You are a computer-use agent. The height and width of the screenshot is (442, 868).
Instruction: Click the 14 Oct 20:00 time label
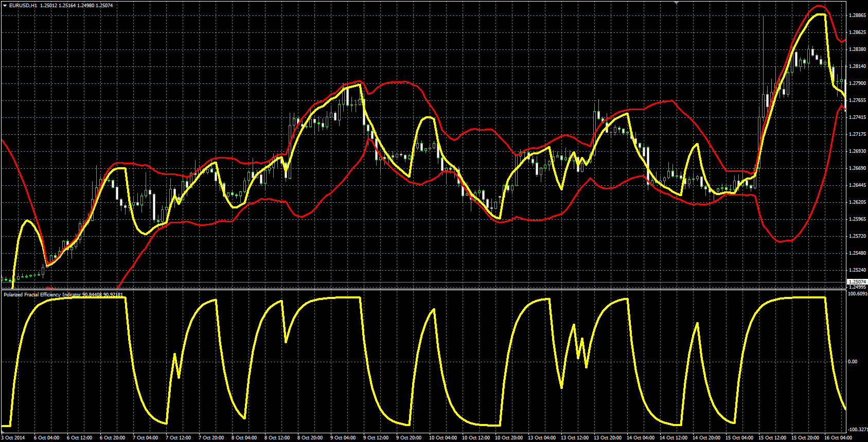click(706, 438)
